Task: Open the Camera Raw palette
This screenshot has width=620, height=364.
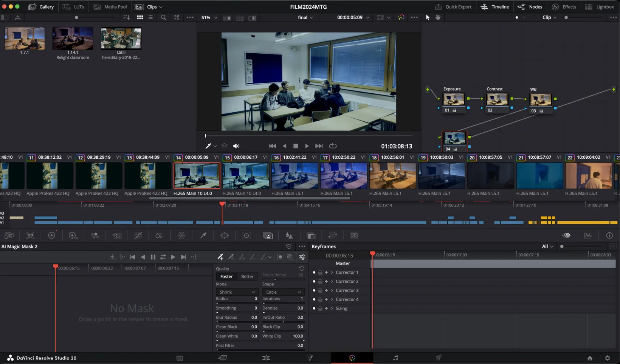Action: coord(9,235)
